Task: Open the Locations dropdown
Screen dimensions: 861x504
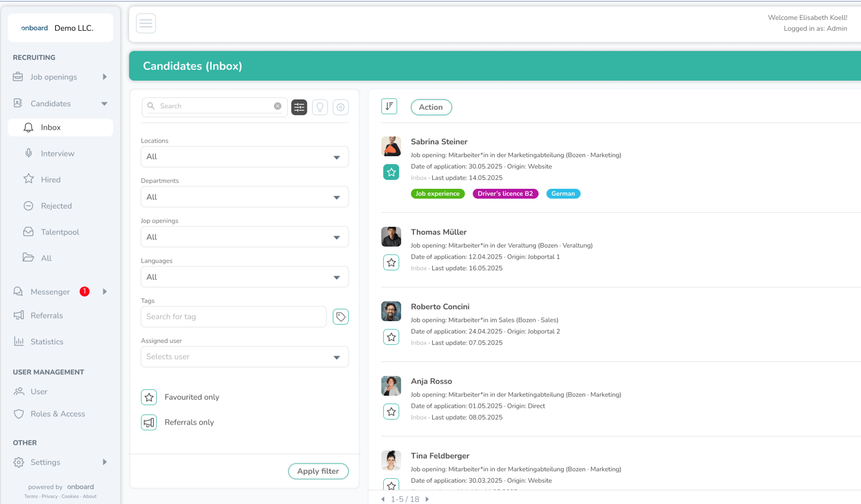Action: coord(245,157)
